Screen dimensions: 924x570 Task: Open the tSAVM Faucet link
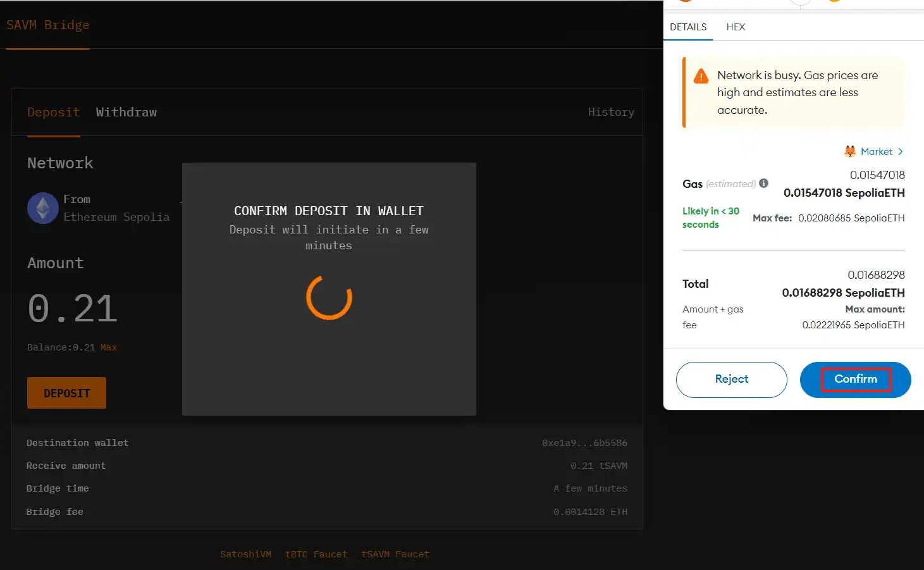(395, 554)
